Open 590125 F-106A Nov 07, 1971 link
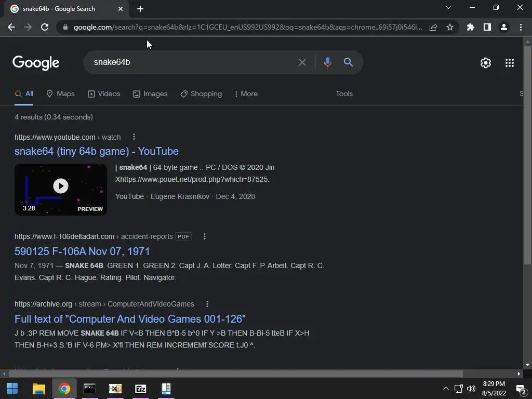This screenshot has height=399, width=532. (82, 251)
